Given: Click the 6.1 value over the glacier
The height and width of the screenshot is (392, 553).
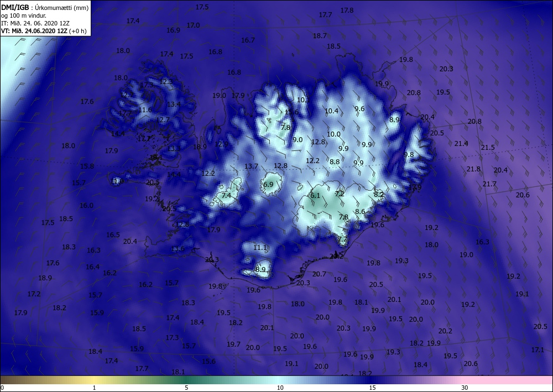Looking at the screenshot, I should click(315, 195).
